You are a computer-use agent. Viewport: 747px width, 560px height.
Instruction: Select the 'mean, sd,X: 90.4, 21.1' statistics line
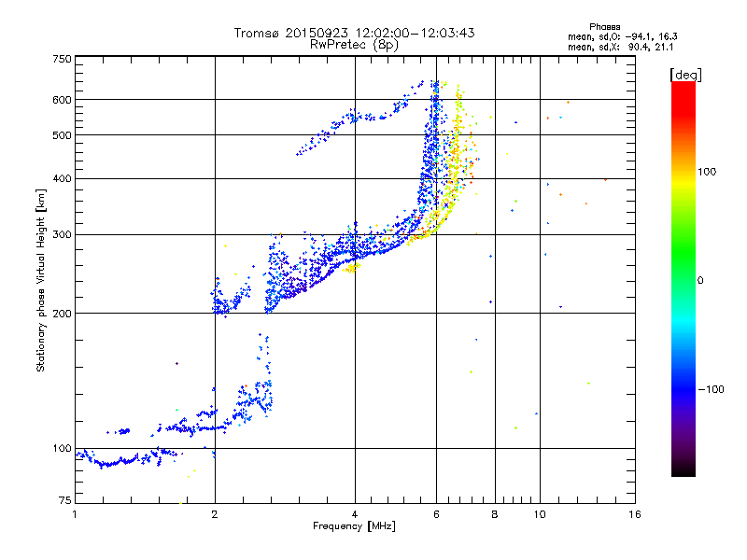620,47
